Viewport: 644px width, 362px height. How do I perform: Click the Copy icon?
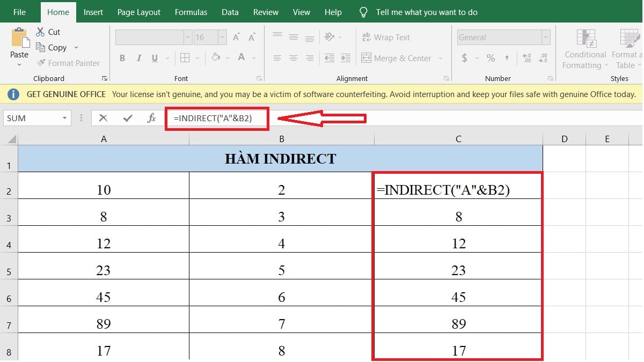tap(41, 48)
